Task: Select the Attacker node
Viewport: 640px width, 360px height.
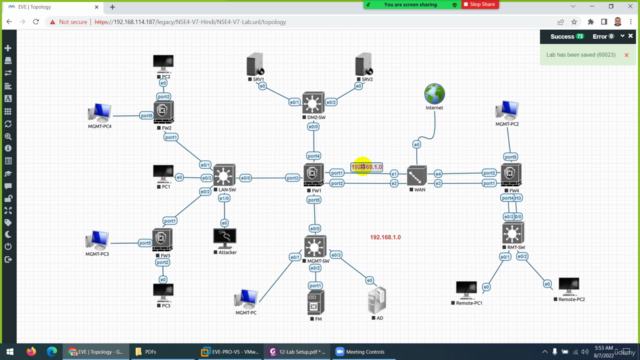Action: coord(224,239)
